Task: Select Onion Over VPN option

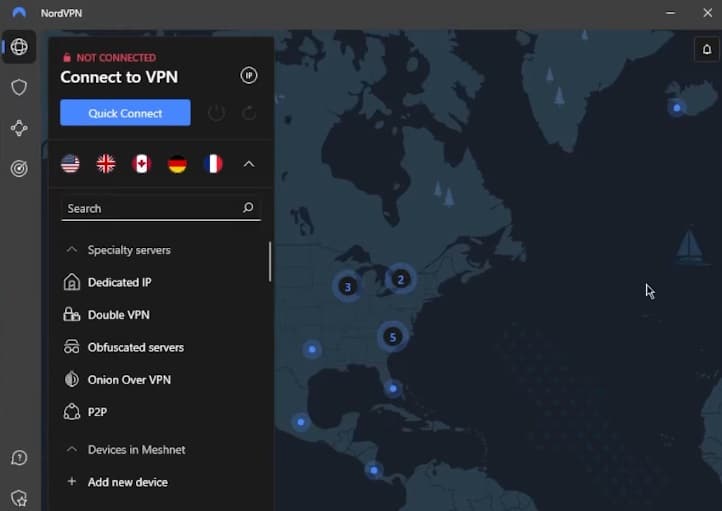Action: point(129,380)
